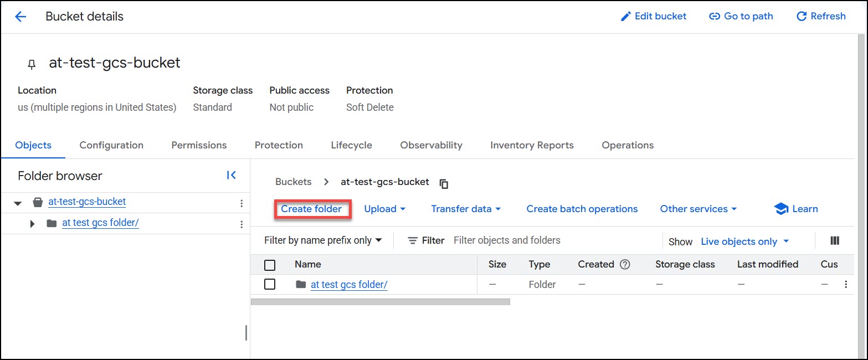Open the Operations tab
The width and height of the screenshot is (868, 360).
click(628, 145)
